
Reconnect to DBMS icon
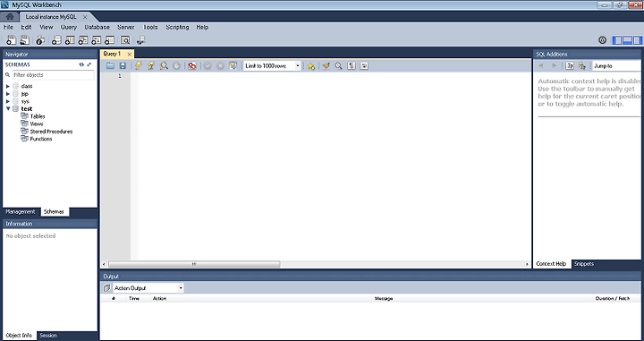[141, 40]
